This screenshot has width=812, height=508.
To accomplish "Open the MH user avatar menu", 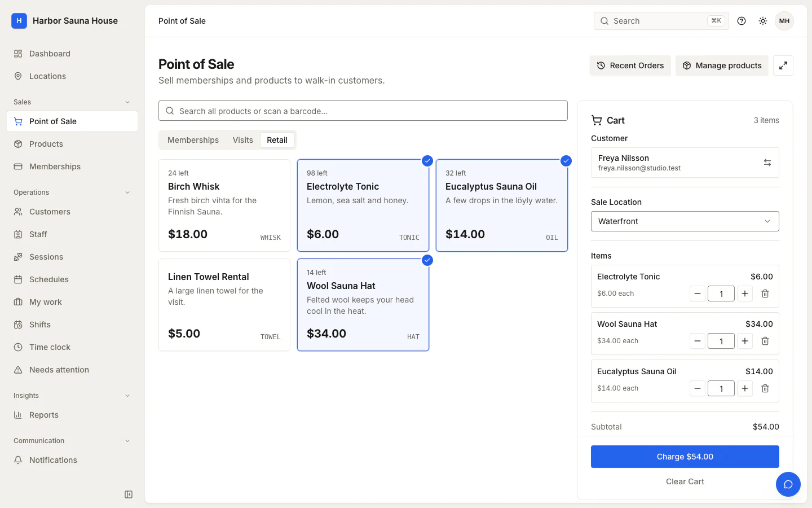I will (784, 21).
